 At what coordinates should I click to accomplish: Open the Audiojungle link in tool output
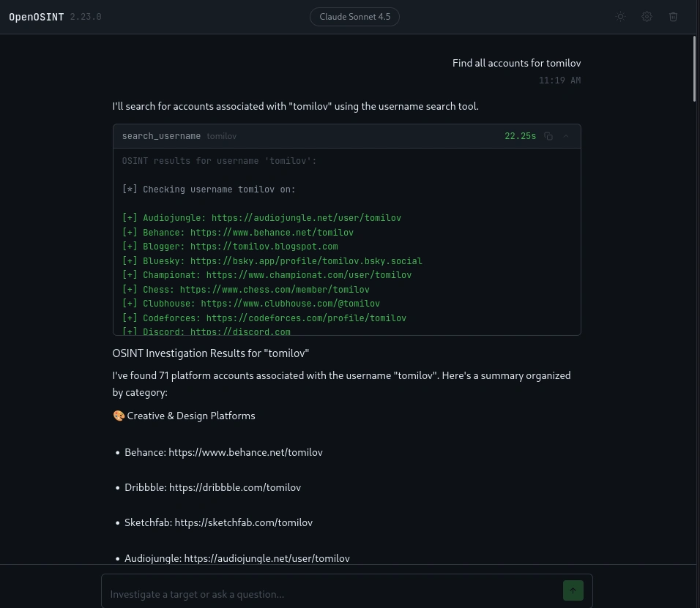(306, 218)
